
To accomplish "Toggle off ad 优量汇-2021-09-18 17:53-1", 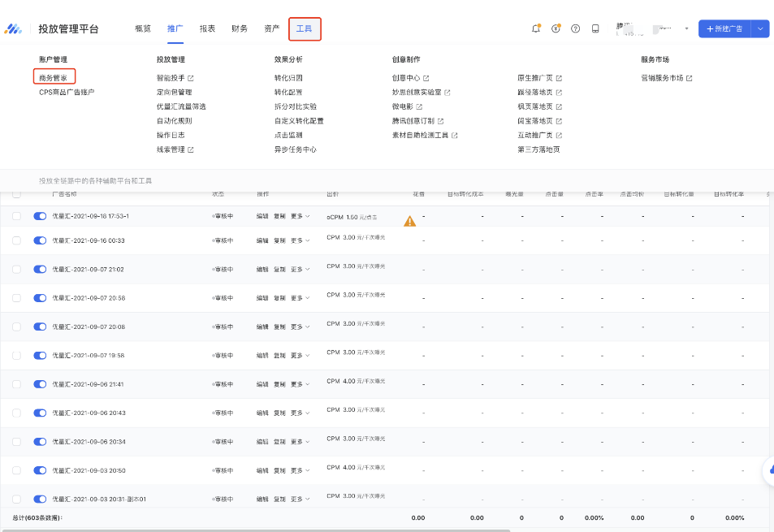I will 40,216.
